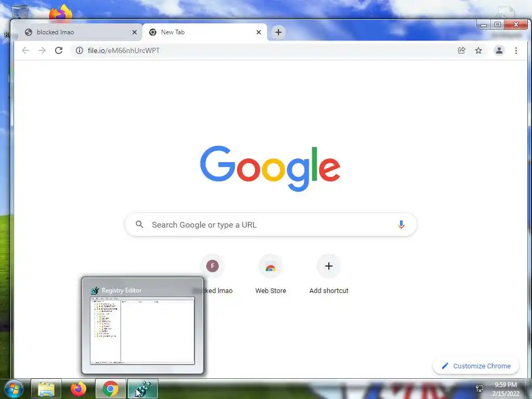Close the 'blocked lmao' tab
Screen dimensions: 532x399
pyautogui.click(x=135, y=32)
